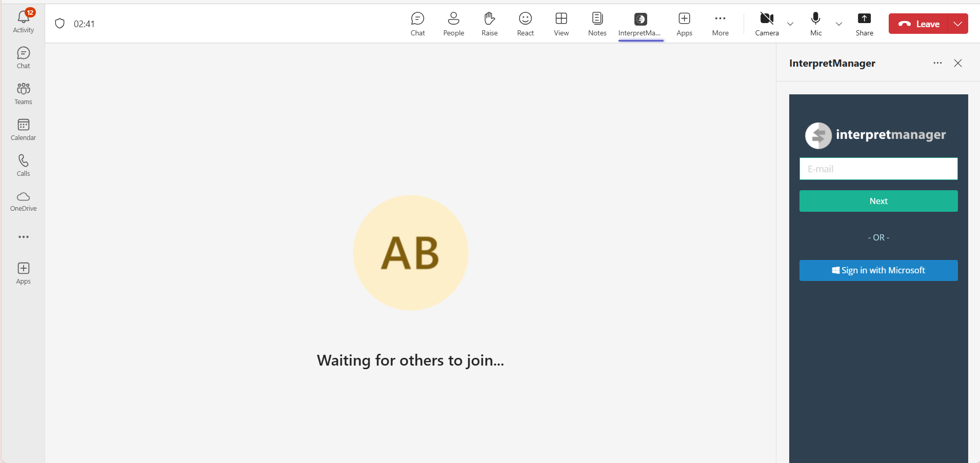Expand mic options dropdown arrow
The width and height of the screenshot is (980, 463).
[839, 24]
